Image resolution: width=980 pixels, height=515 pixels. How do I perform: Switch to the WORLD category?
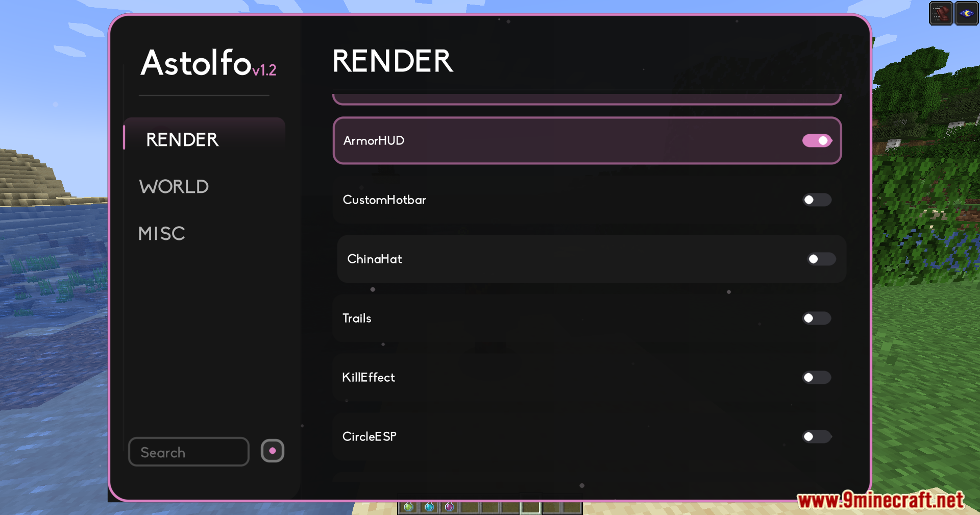tap(174, 187)
